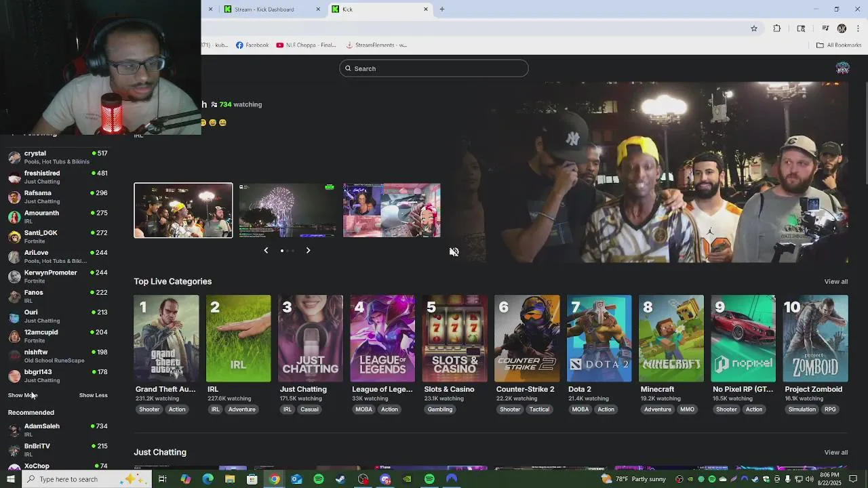Viewport: 868px width, 488px height.
Task: Click View all for Top Live Categories
Action: tap(835, 281)
